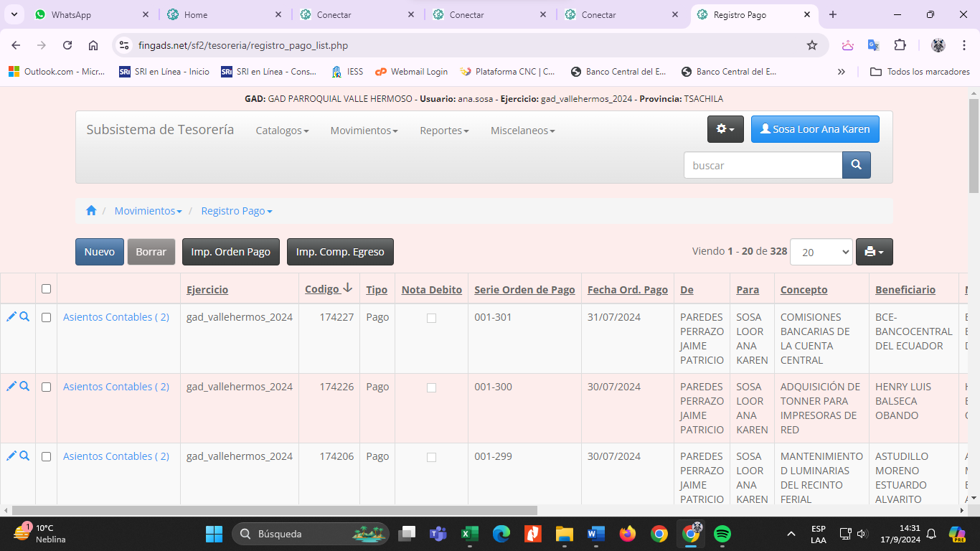The width and height of the screenshot is (980, 551).
Task: Click the magnifier view icon for record 174226
Action: point(24,386)
